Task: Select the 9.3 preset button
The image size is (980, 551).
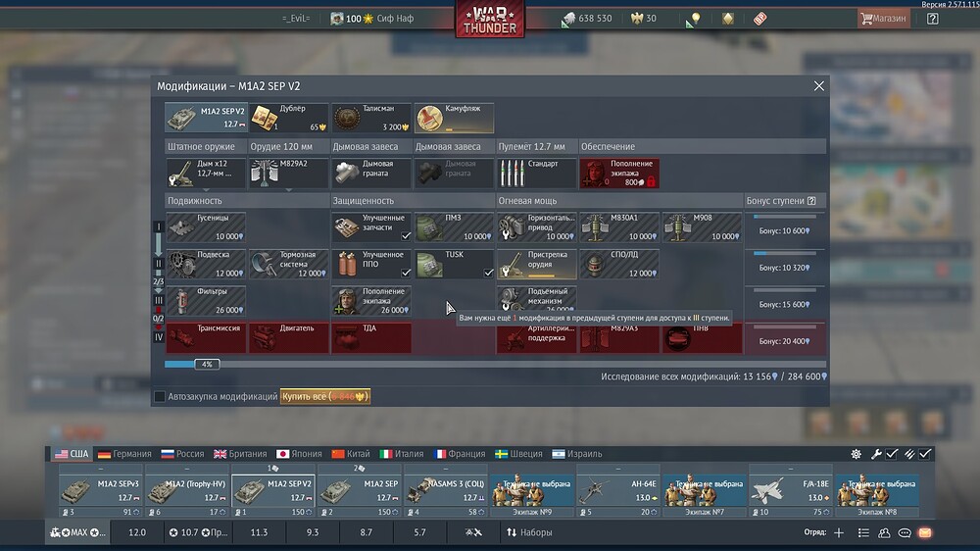Action: click(313, 533)
